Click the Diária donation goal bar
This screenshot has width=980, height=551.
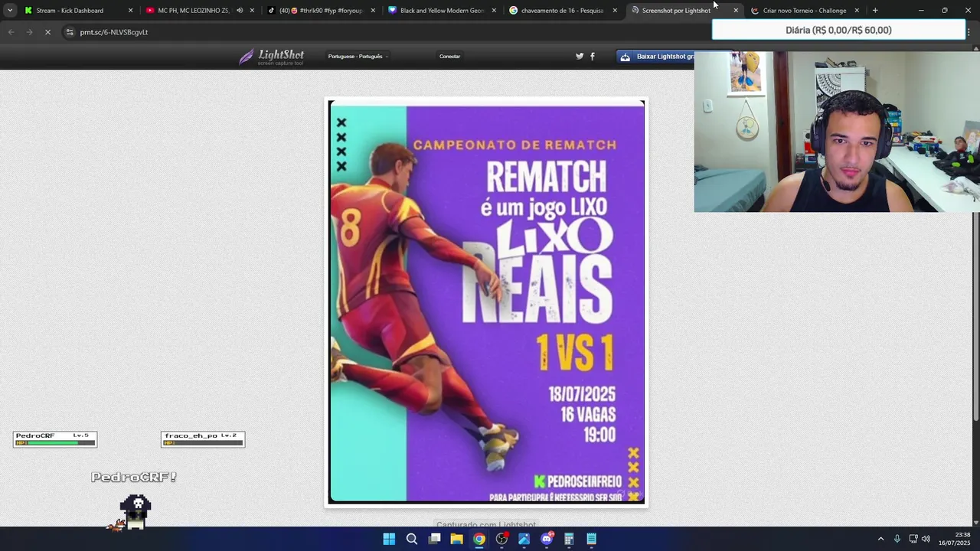838,31
